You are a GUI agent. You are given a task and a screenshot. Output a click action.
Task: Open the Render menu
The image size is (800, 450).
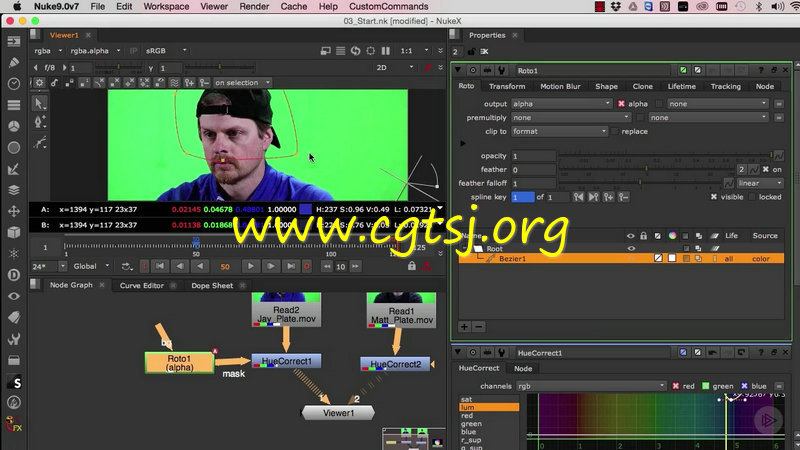point(254,7)
